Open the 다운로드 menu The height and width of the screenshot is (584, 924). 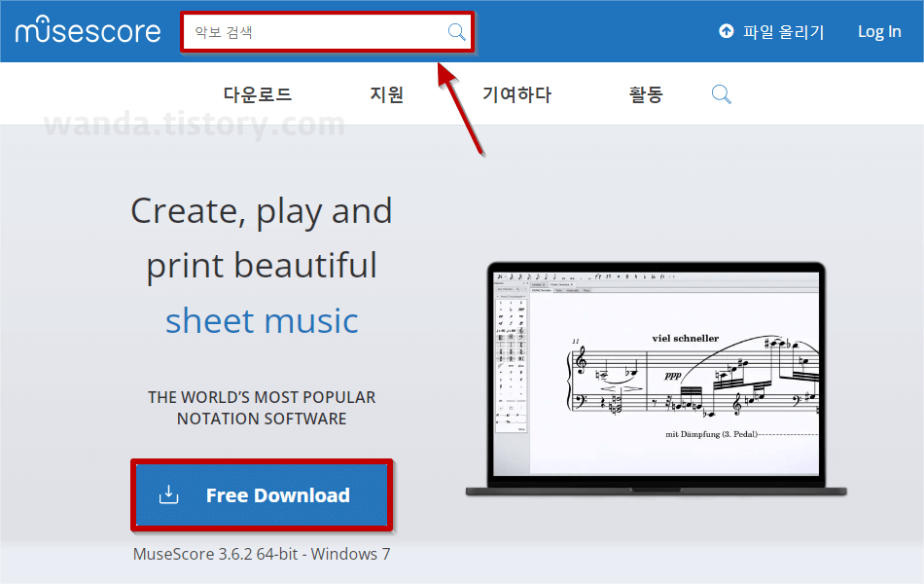click(x=258, y=94)
